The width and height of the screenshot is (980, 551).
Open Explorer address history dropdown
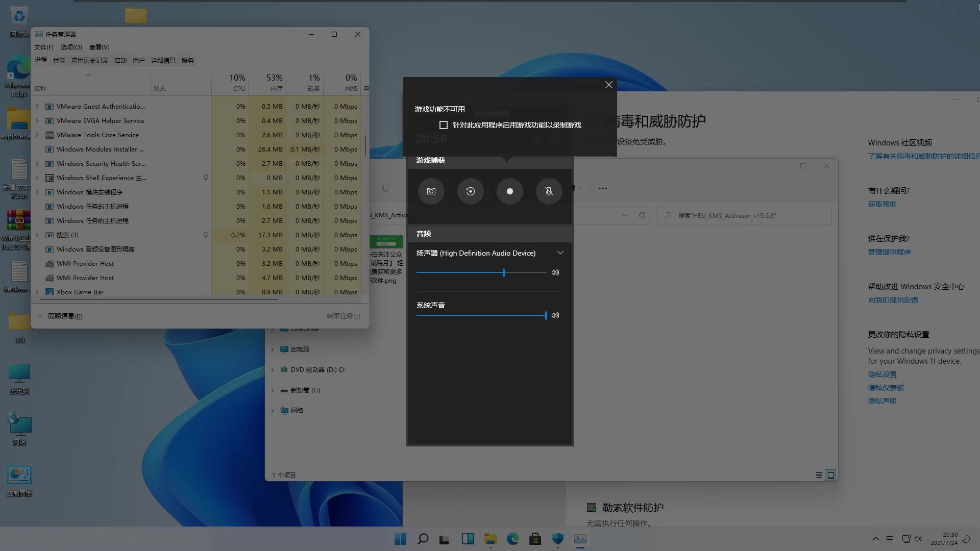coord(625,215)
